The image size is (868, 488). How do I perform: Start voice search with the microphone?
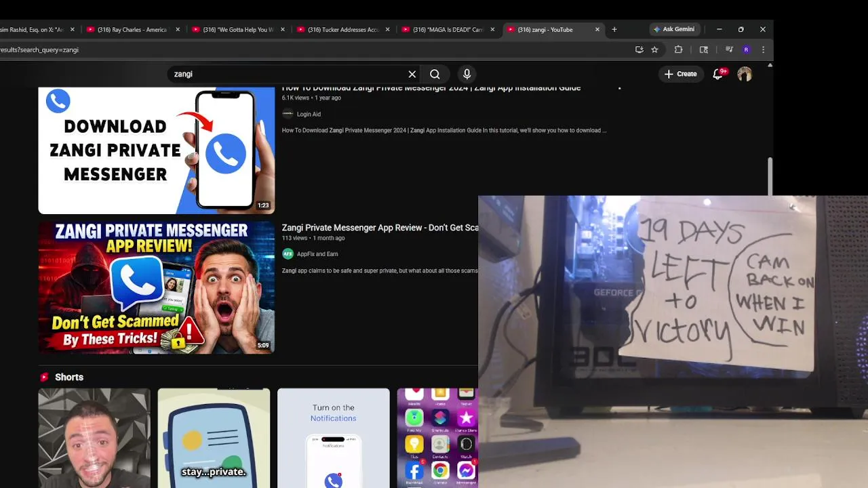[x=467, y=74]
